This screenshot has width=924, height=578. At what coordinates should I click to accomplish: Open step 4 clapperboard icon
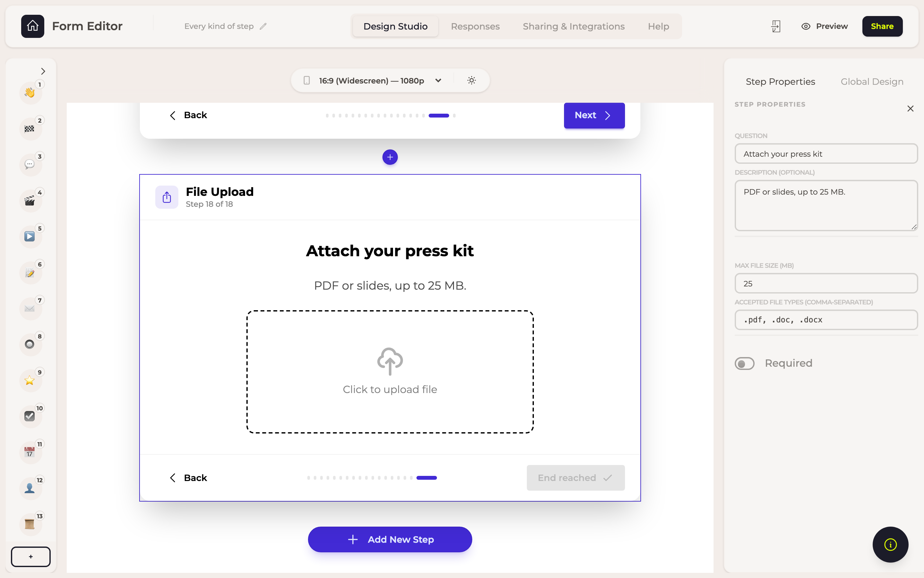[x=30, y=200]
